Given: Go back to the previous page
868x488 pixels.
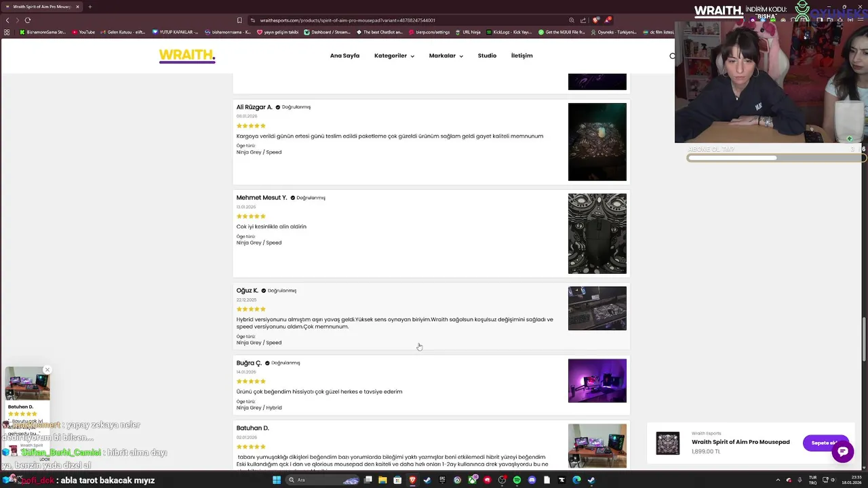Looking at the screenshot, I should (x=7, y=20).
